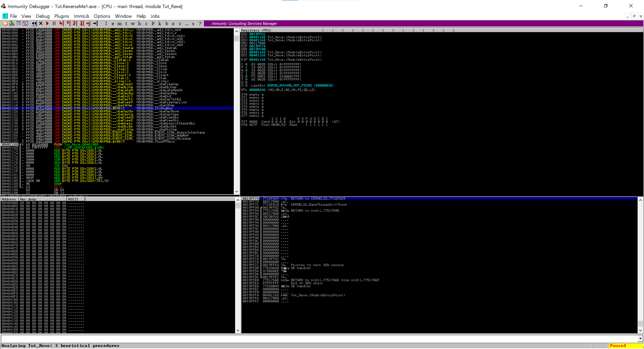Open the command line history dropdown arrow
Viewport: 644px width, 349px height.
pos(640,339)
